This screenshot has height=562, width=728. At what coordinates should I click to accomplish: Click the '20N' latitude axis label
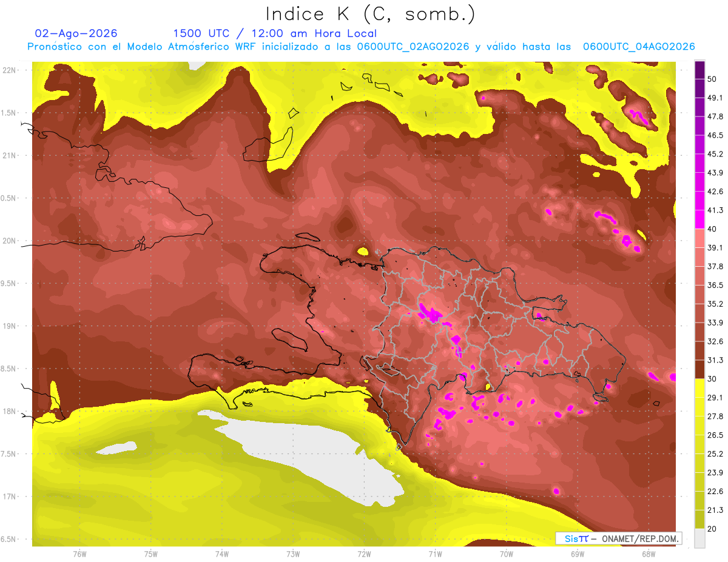pyautogui.click(x=9, y=241)
